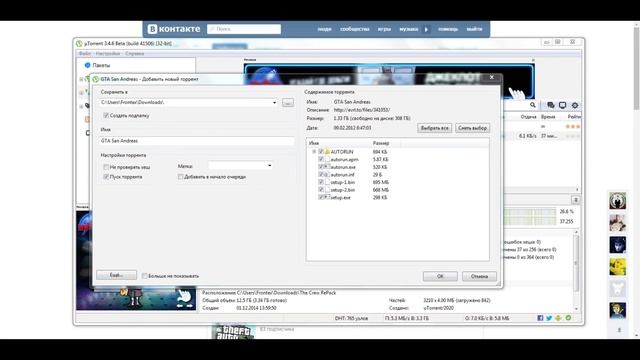640x360 pixels.
Task: Open the Файл menu in uTorrent
Action: tap(84, 53)
